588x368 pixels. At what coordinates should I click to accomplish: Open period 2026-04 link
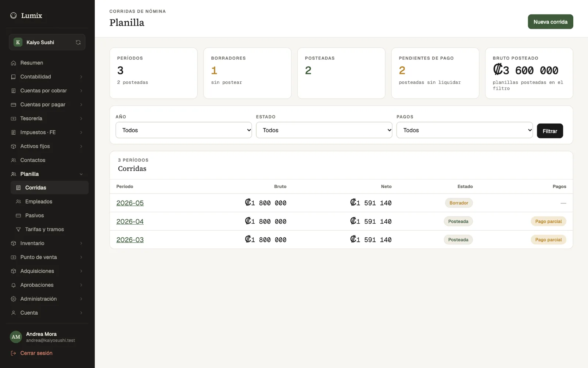[130, 222]
